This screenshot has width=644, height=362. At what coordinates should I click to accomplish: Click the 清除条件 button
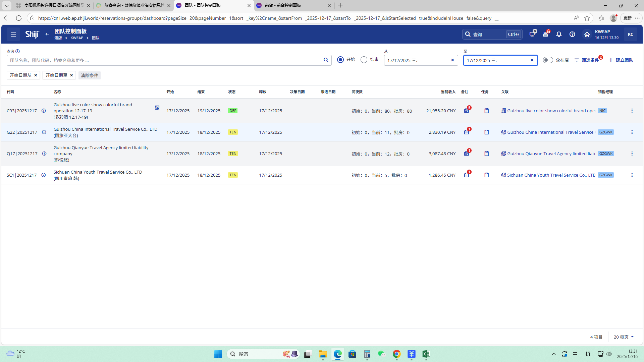point(89,75)
